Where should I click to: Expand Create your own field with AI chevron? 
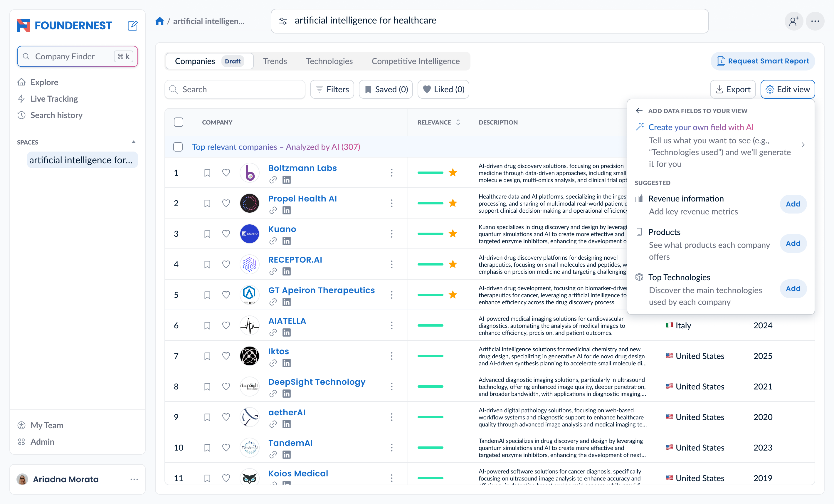point(803,145)
